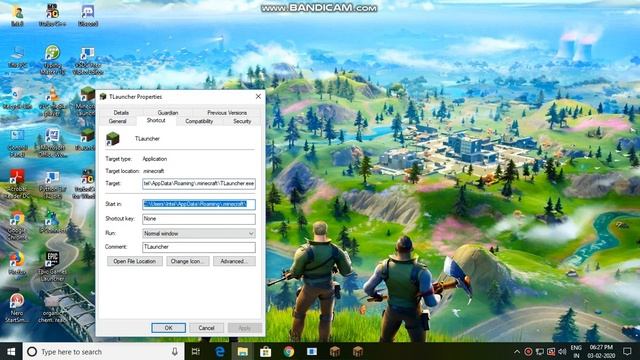
Task: Close the TLauncher Properties dialog
Action: (258, 96)
